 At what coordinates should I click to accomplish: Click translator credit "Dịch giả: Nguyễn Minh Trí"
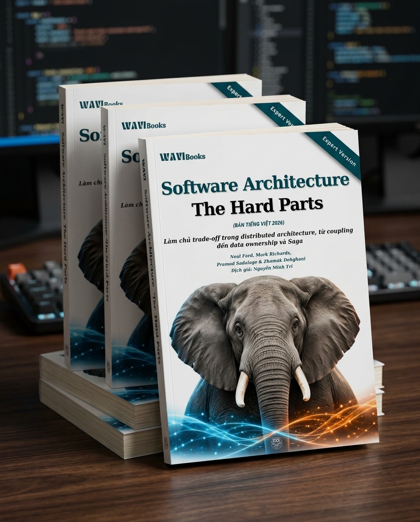pyautogui.click(x=262, y=269)
